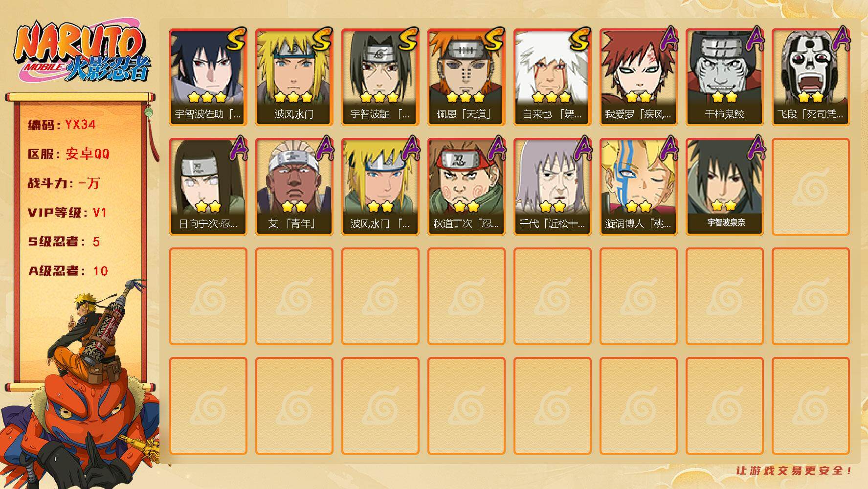Select the 自来也 white-haired ninja card
This screenshot has height=489, width=868.
click(x=552, y=77)
